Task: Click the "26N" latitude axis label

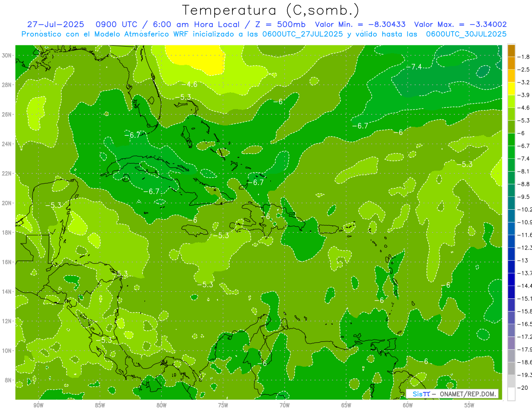Action: (x=7, y=114)
